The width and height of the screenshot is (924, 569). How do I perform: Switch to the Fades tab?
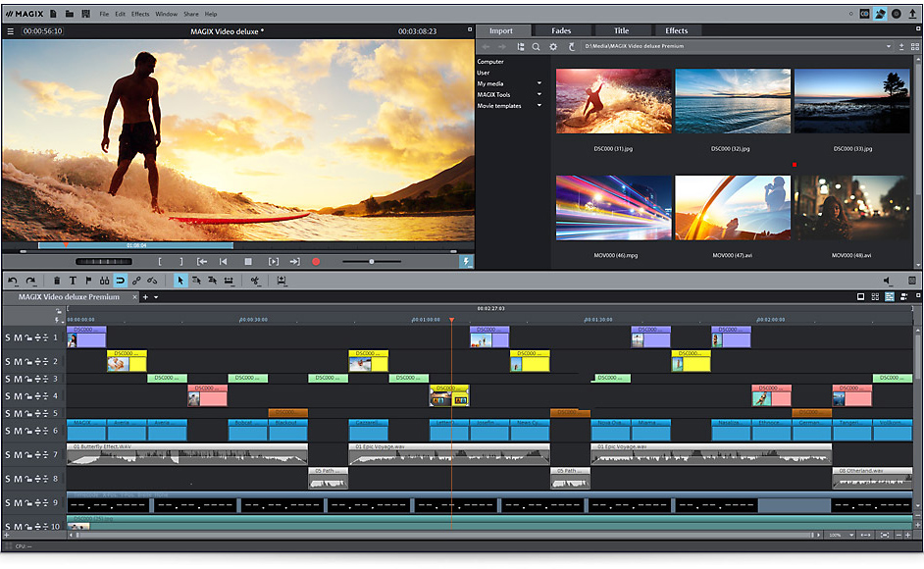(x=561, y=30)
